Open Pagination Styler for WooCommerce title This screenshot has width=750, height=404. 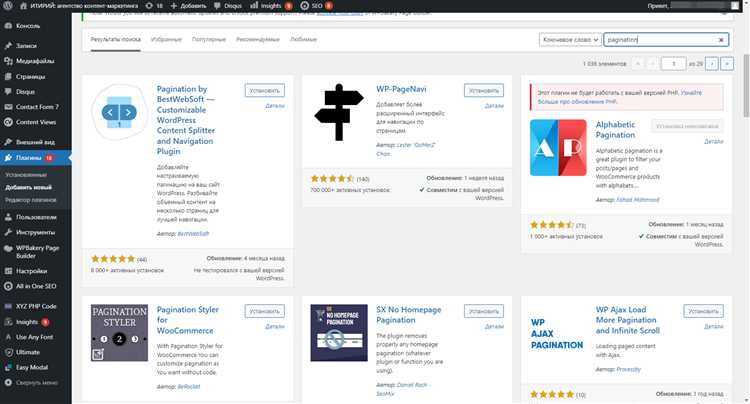tap(188, 320)
